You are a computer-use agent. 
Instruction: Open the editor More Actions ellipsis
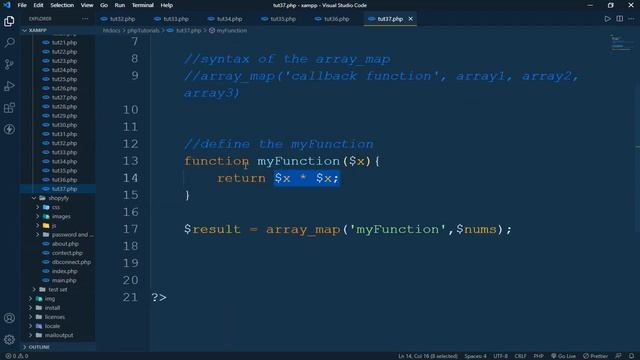point(631,19)
